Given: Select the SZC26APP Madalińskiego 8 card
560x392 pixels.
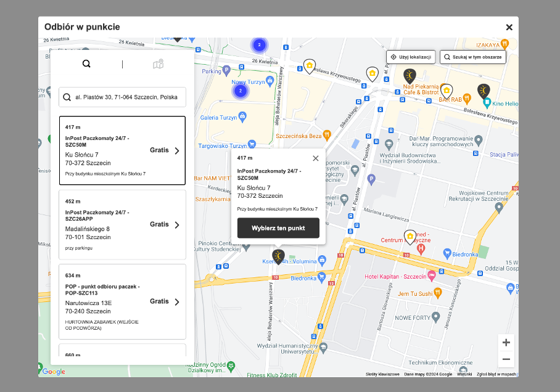Looking at the screenshot, I should coord(123,224).
